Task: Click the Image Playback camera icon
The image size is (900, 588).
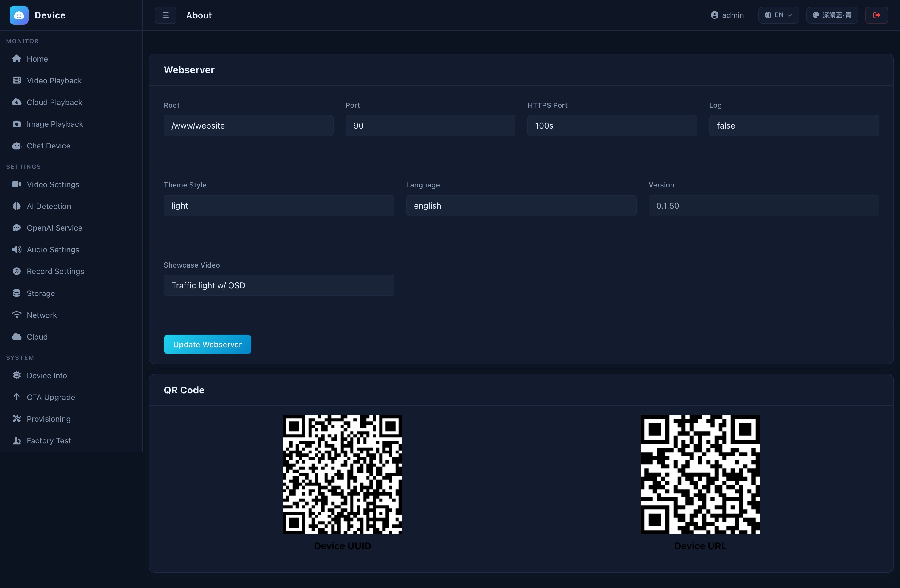Action: 17,124
